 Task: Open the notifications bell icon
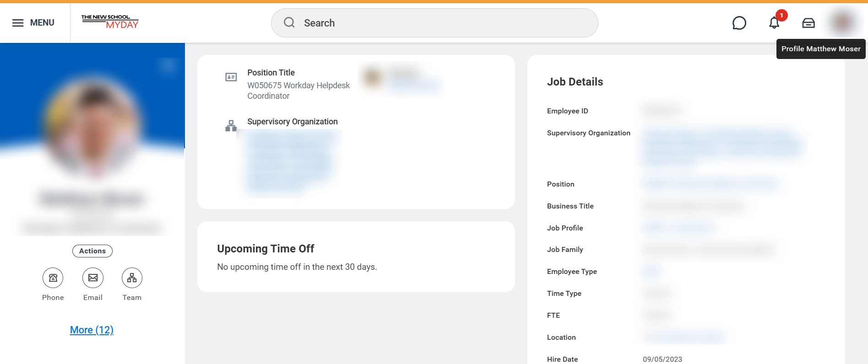pyautogui.click(x=774, y=23)
